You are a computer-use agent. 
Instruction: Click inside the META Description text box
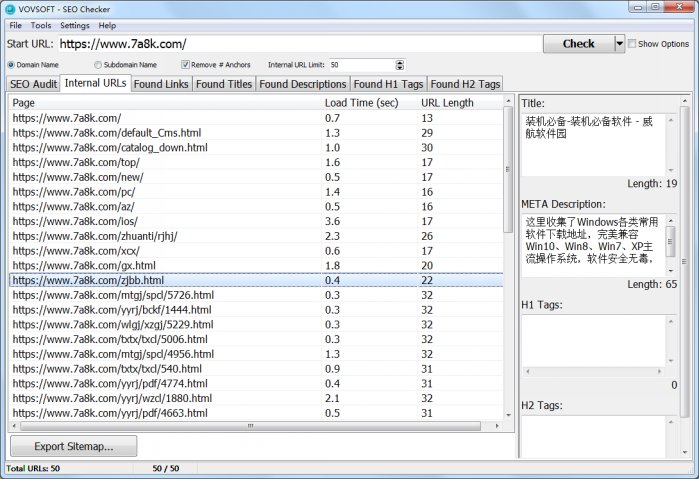(x=594, y=245)
